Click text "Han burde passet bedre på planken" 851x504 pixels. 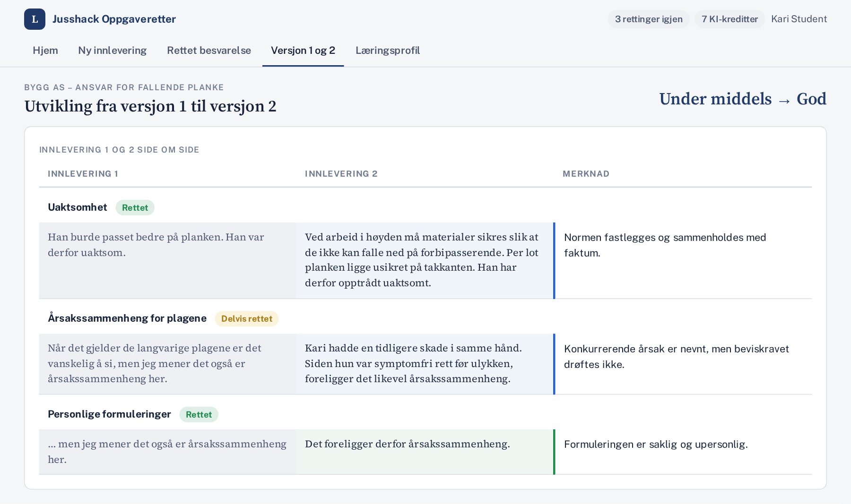[135, 237]
